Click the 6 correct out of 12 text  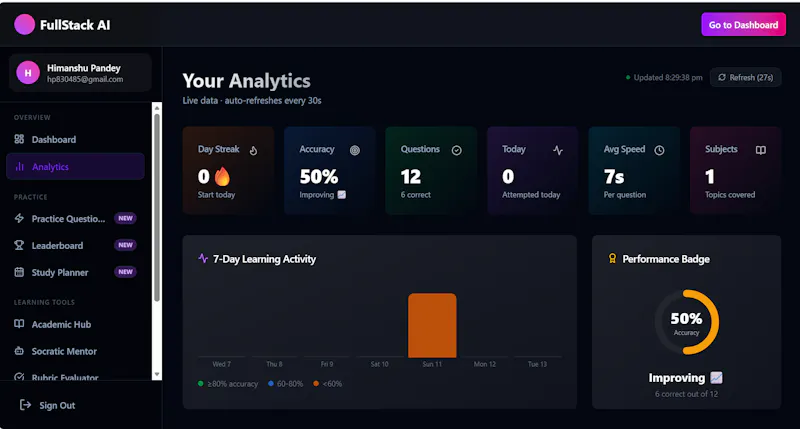(x=686, y=394)
